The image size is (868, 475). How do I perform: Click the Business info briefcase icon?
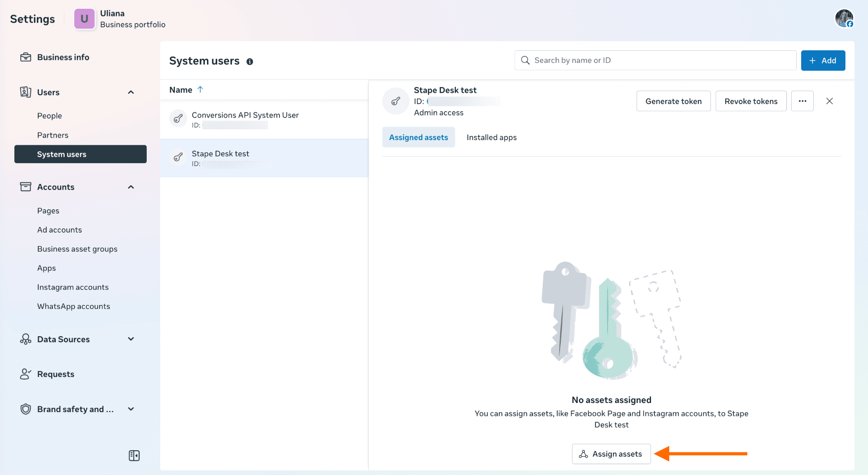[x=26, y=57]
